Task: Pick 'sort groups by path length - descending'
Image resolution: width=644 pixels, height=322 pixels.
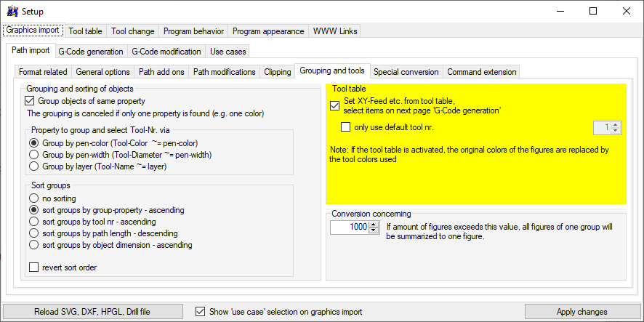Action: pyautogui.click(x=33, y=233)
